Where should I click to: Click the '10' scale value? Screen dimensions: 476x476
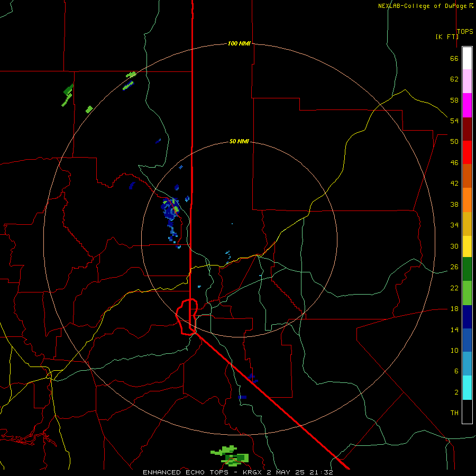point(454,351)
